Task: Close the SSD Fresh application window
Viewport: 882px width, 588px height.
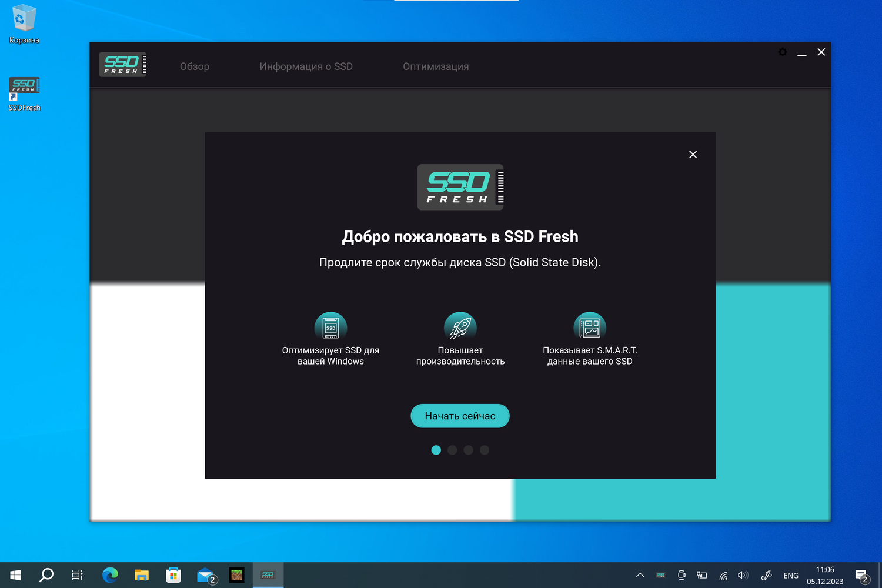Action: [x=821, y=52]
